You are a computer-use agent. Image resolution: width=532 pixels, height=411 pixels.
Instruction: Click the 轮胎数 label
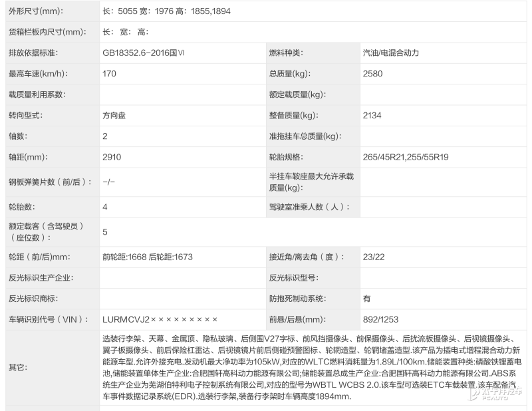coord(22,207)
